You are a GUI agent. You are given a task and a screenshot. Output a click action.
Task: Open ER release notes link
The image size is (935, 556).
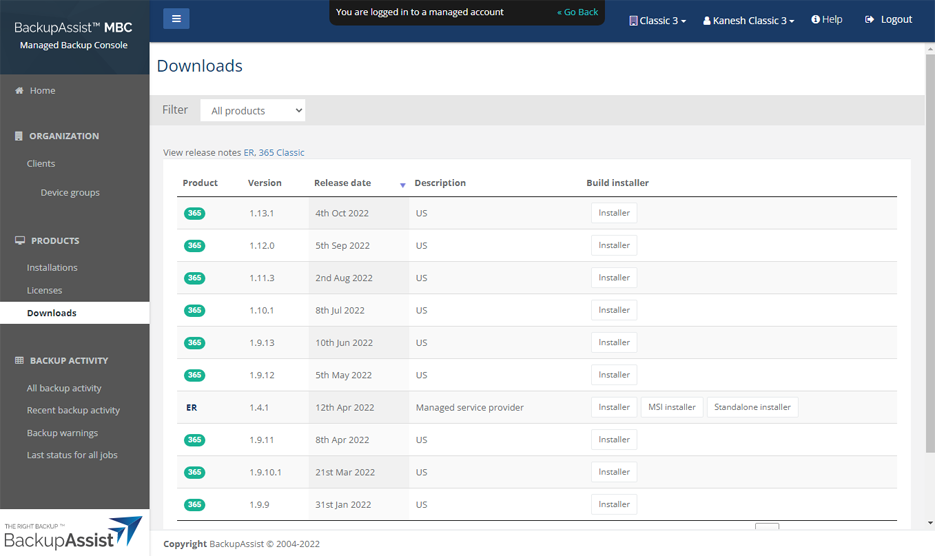(249, 153)
